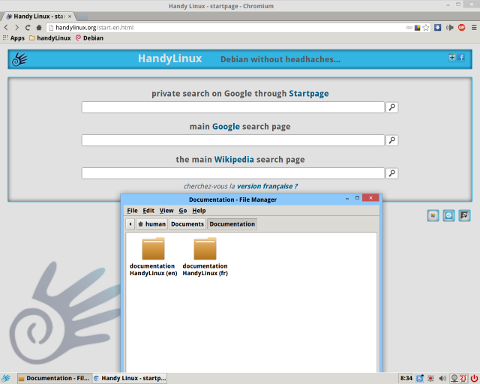Switch to Handy Linux startpage taskbar item
The width and height of the screenshot is (480, 384).
(x=130, y=378)
